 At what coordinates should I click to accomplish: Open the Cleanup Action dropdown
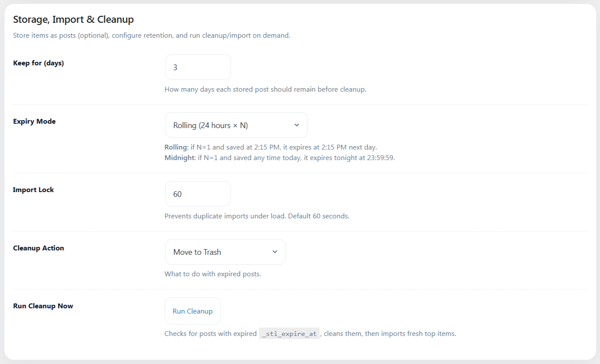click(225, 252)
